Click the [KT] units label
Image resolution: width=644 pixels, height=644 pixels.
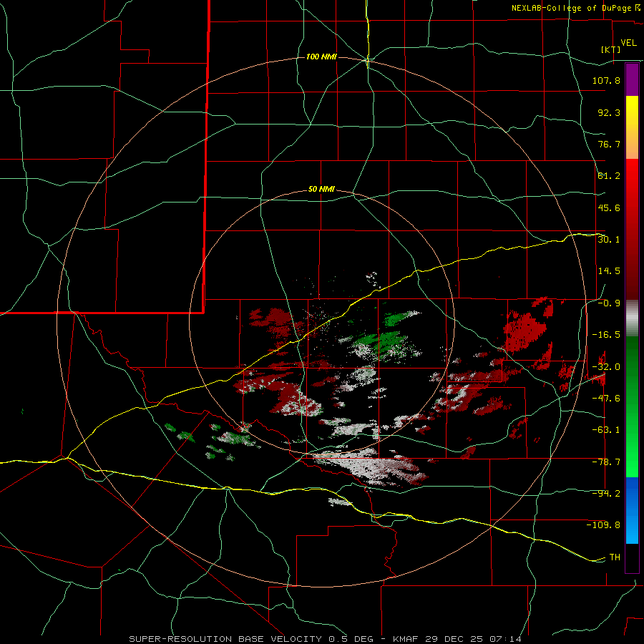tap(611, 49)
